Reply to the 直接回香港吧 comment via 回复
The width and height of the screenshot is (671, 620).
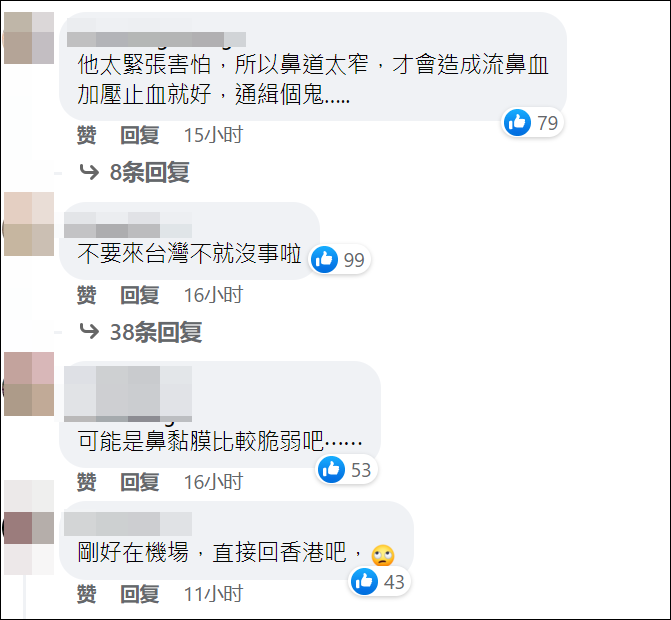pyautogui.click(x=140, y=594)
